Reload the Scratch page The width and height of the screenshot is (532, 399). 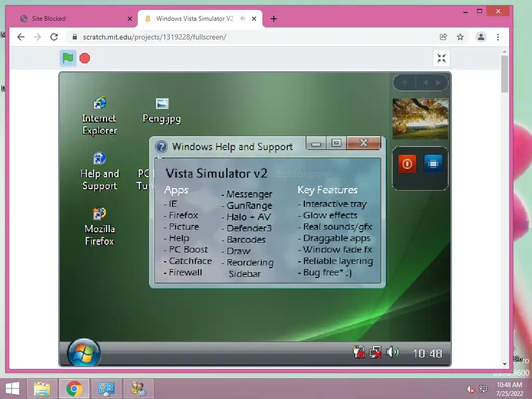[x=54, y=37]
